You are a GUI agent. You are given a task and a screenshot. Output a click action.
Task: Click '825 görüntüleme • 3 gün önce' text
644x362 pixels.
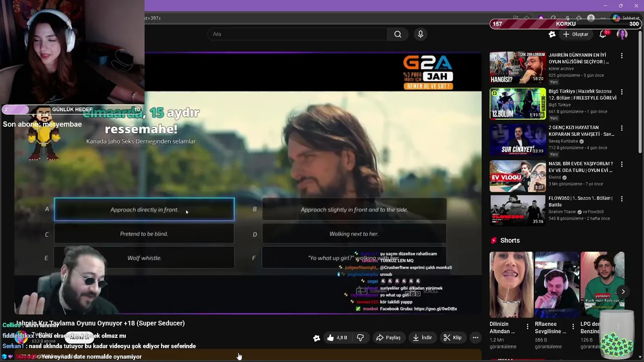[576, 75]
